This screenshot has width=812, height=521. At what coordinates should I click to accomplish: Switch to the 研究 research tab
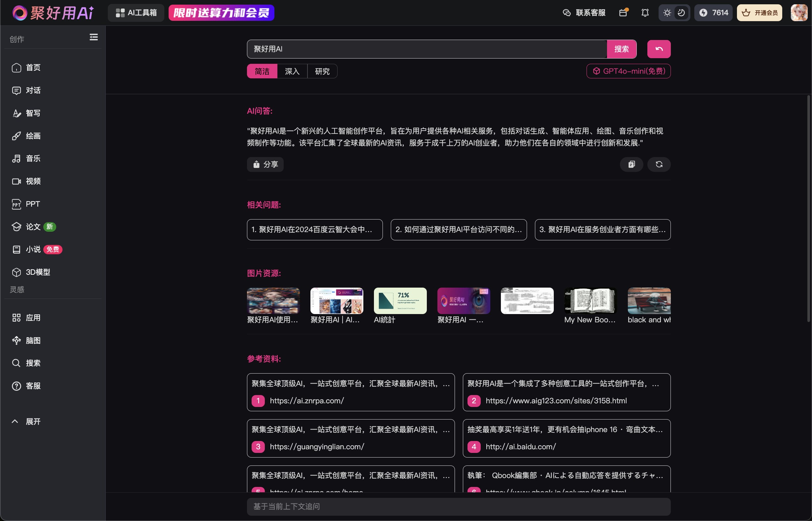322,71
